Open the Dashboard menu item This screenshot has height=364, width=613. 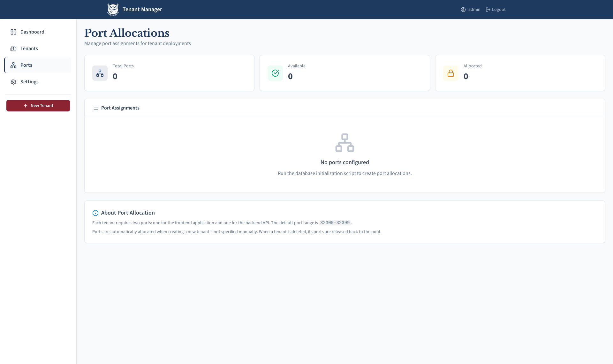32,32
